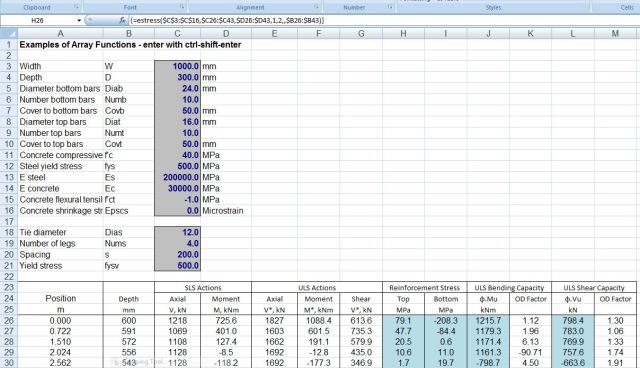Select the 'Diameter bottom bars' label
The height and width of the screenshot is (368, 640).
tap(60, 89)
